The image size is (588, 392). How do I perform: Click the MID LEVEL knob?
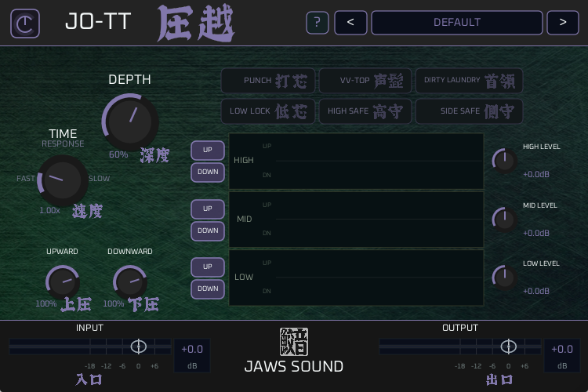coord(505,220)
